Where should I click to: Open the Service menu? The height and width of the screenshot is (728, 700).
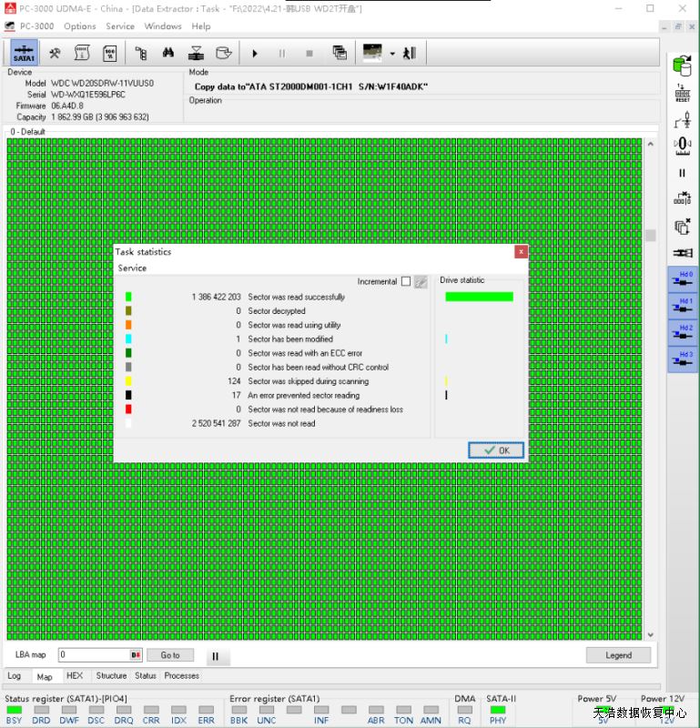120,26
